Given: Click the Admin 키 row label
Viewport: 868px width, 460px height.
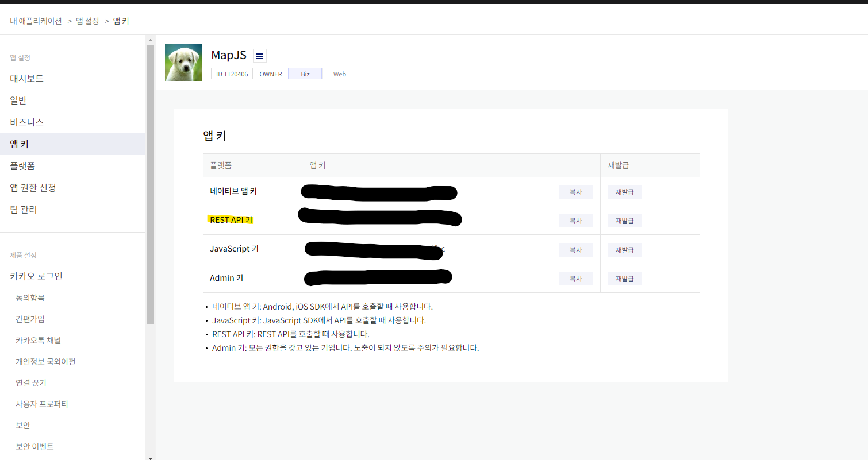Looking at the screenshot, I should coord(226,278).
